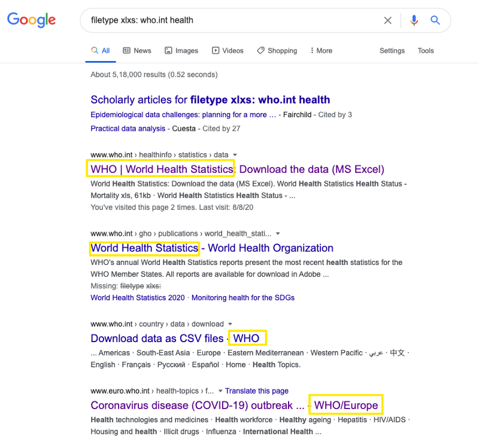
Task: Expand the More search categories menu
Action: point(322,51)
